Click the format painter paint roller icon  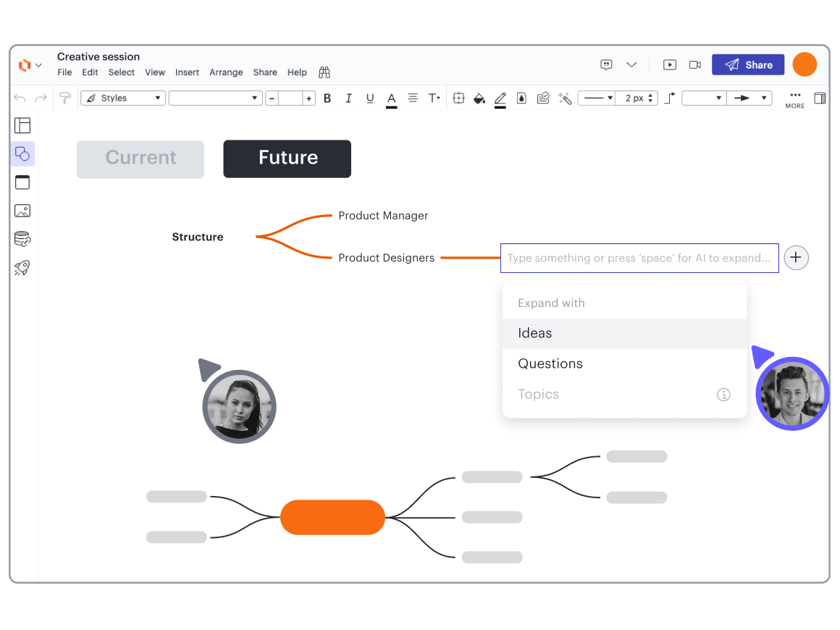pos(65,98)
